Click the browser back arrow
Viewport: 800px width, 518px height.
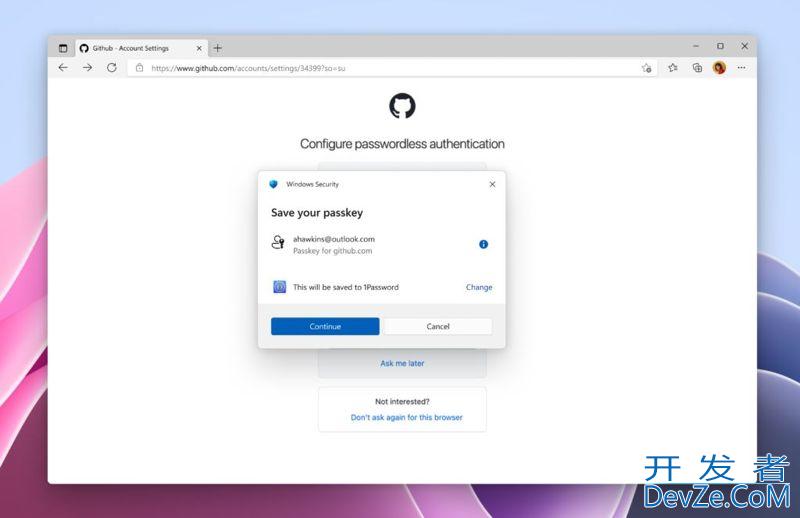tap(63, 67)
